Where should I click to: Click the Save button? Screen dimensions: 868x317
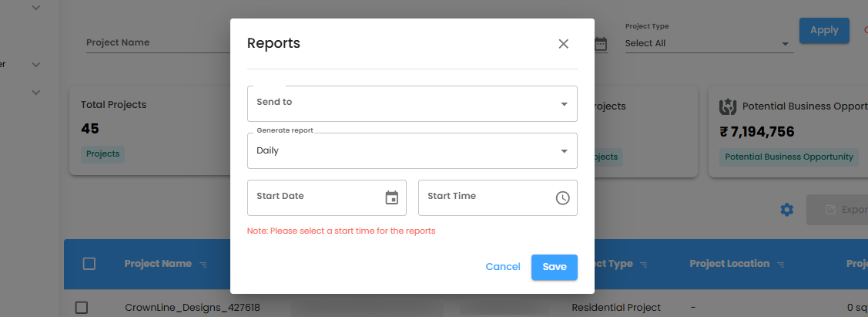(555, 267)
